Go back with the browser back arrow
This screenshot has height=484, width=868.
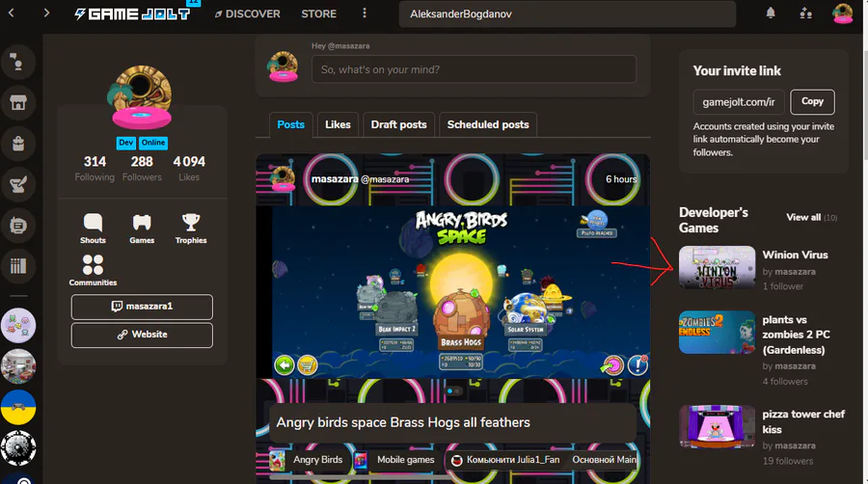pyautogui.click(x=11, y=13)
